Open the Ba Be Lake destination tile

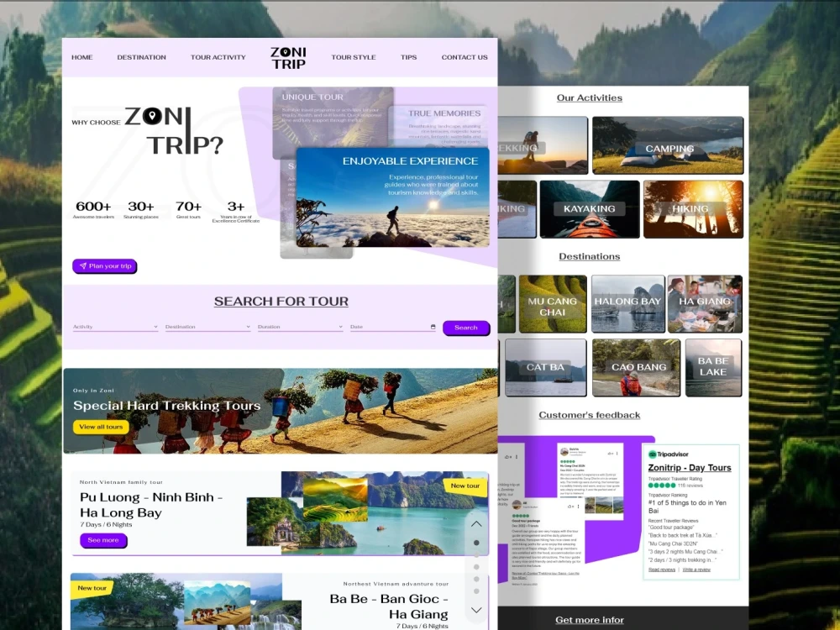tap(713, 368)
